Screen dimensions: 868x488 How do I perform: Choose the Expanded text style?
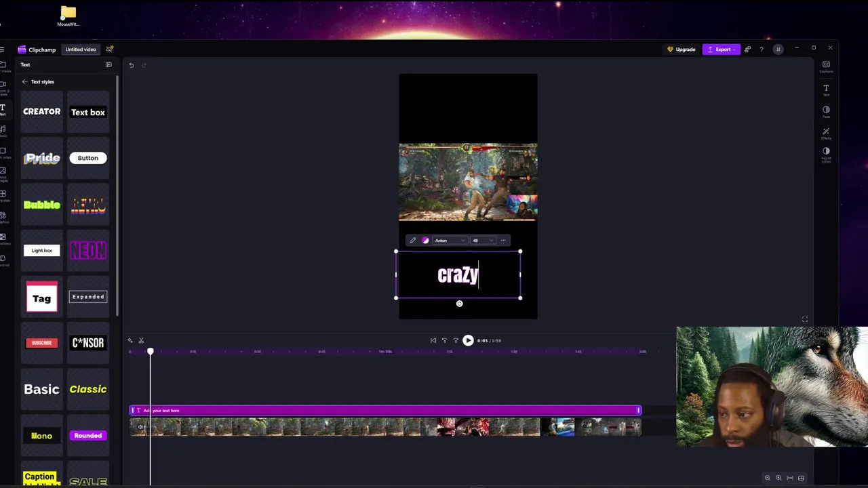pos(88,297)
